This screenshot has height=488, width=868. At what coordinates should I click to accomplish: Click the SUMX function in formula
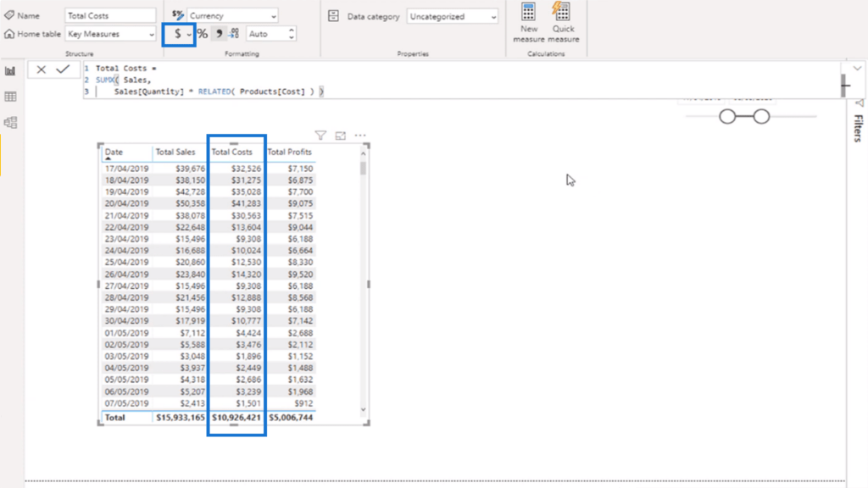click(x=104, y=80)
